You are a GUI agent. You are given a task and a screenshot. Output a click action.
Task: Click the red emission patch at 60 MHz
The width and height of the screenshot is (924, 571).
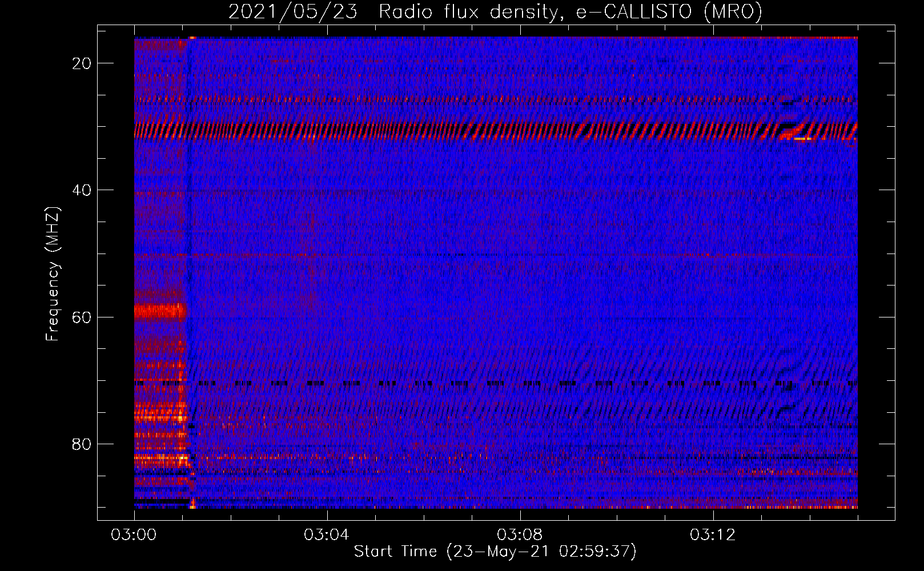160,311
